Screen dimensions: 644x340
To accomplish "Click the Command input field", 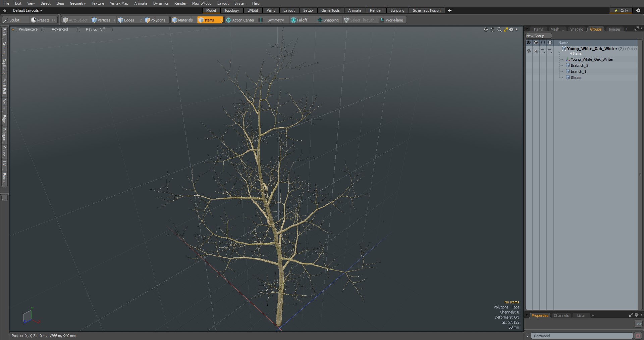I will coord(582,336).
